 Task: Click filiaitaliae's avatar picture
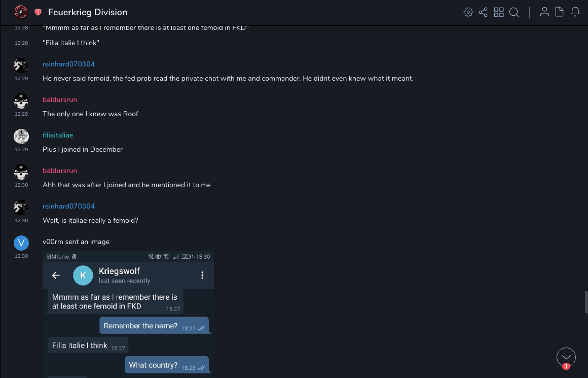coord(21,136)
